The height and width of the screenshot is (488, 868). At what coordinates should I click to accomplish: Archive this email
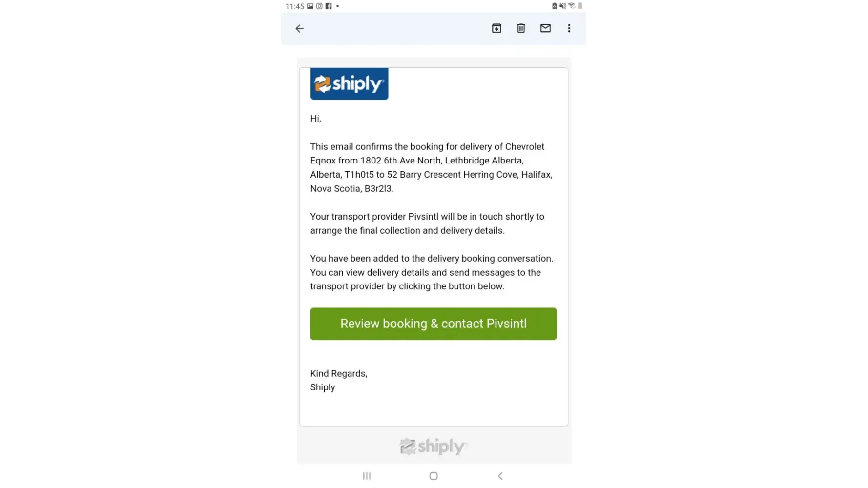(496, 28)
